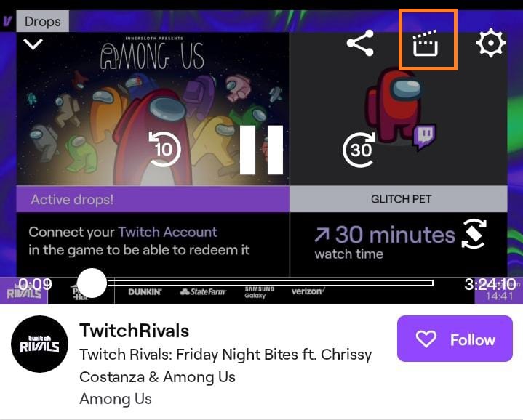
Task: Pause the video
Action: (x=261, y=150)
